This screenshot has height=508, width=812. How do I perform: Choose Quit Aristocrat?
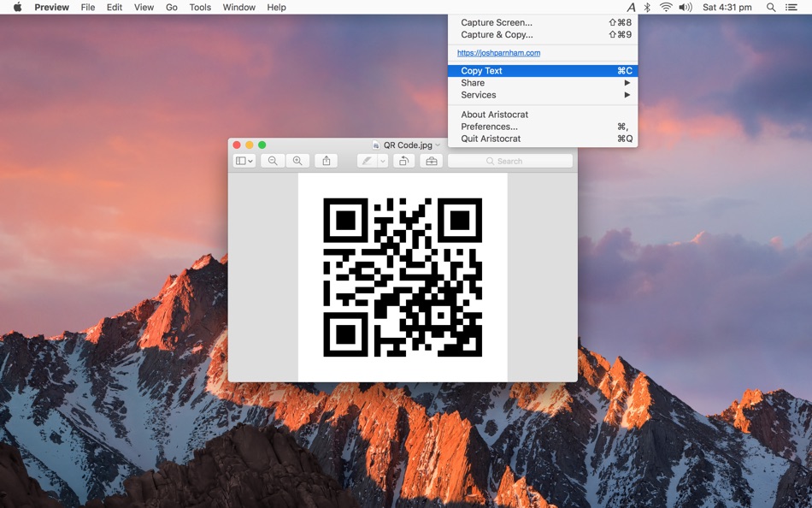543,139
